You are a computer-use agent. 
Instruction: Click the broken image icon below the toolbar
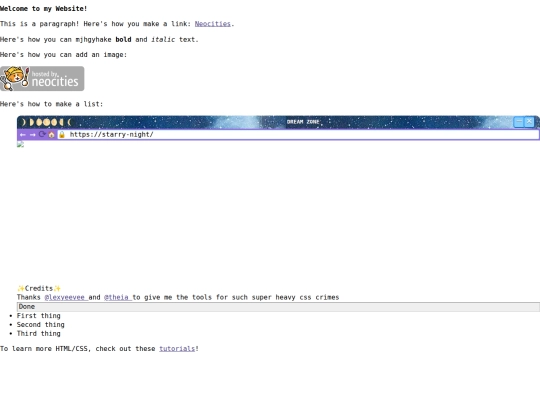(x=20, y=144)
